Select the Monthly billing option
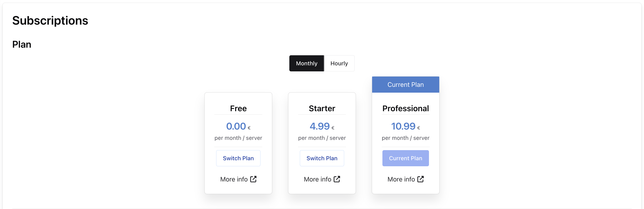644x209 pixels. 306,63
